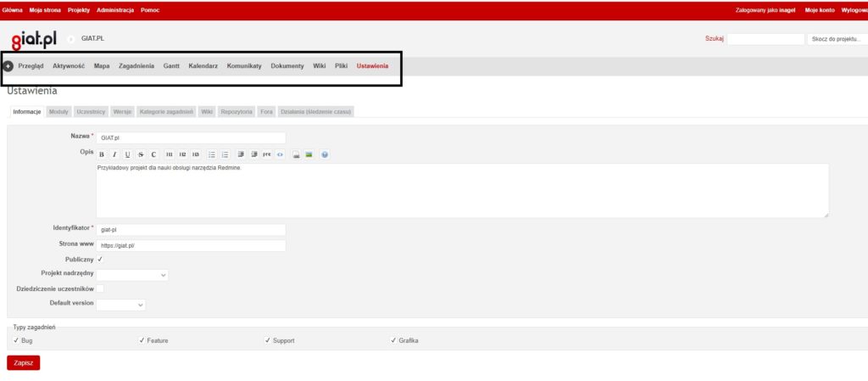Screen dimensions: 868x381
Task: Open the Kategorie zagadnień tab
Action: click(166, 112)
